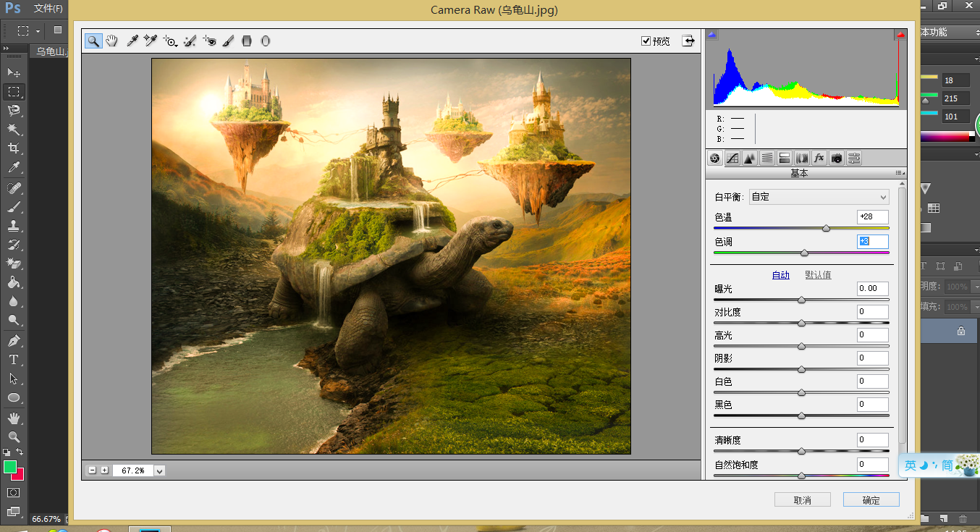Click the 高光 highlights value field

click(872, 335)
